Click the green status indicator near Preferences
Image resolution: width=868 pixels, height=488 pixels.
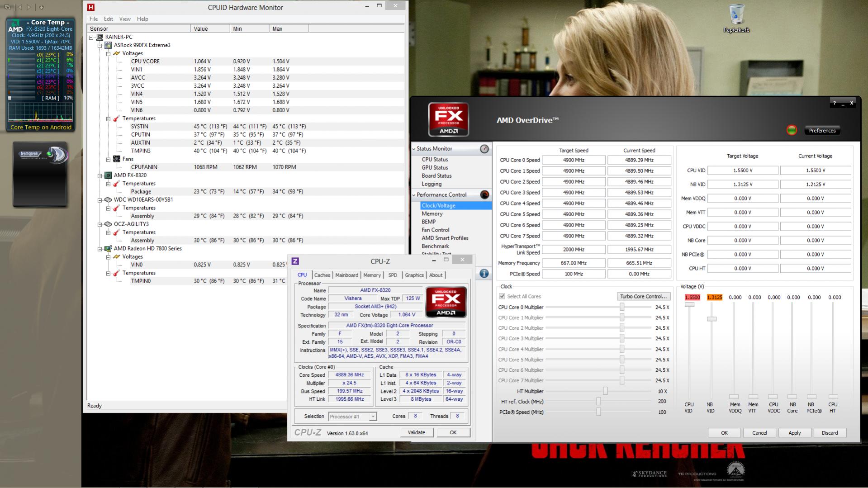coord(792,130)
